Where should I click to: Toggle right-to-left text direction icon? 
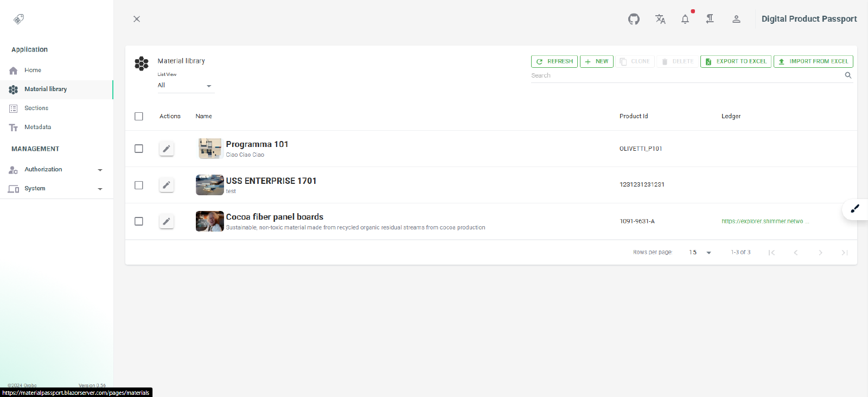[710, 20]
